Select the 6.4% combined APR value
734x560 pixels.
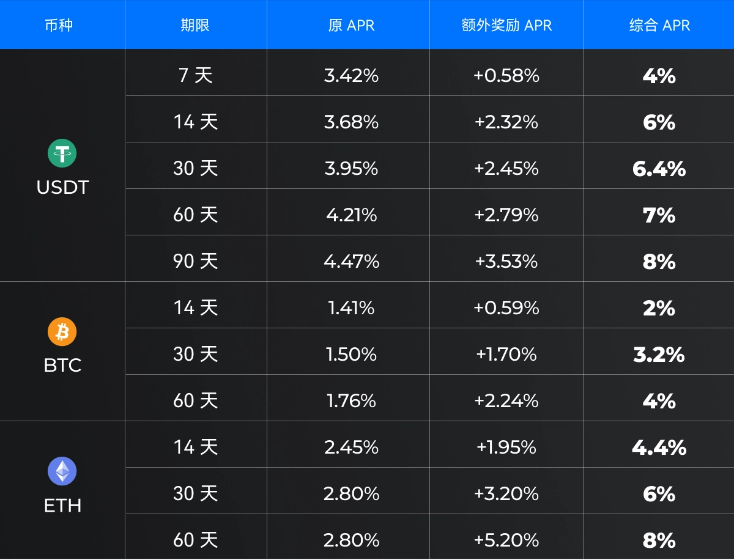659,169
